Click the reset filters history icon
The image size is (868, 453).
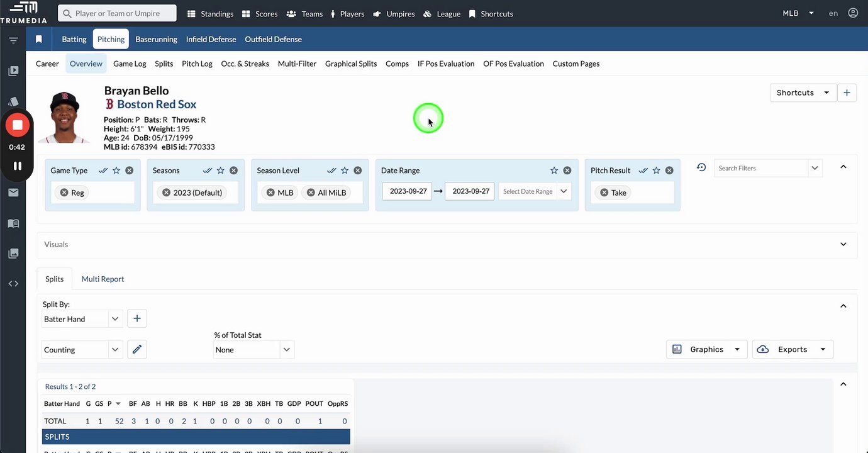[x=701, y=167]
